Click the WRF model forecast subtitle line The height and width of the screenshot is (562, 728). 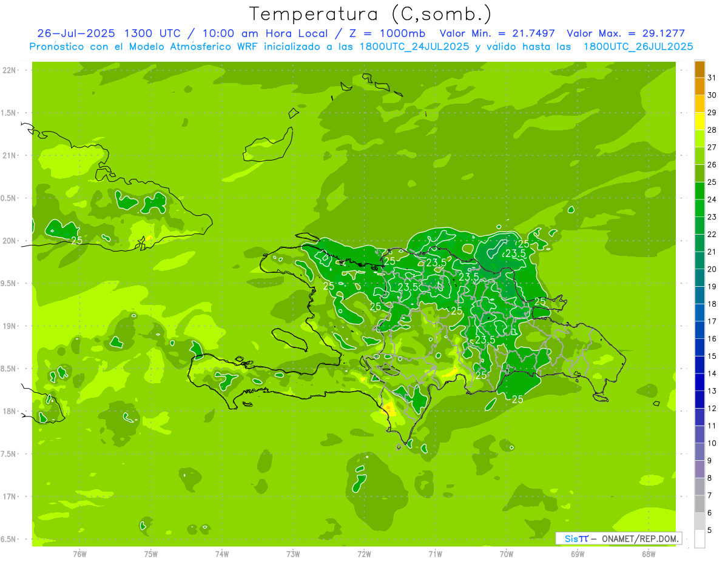pos(361,47)
